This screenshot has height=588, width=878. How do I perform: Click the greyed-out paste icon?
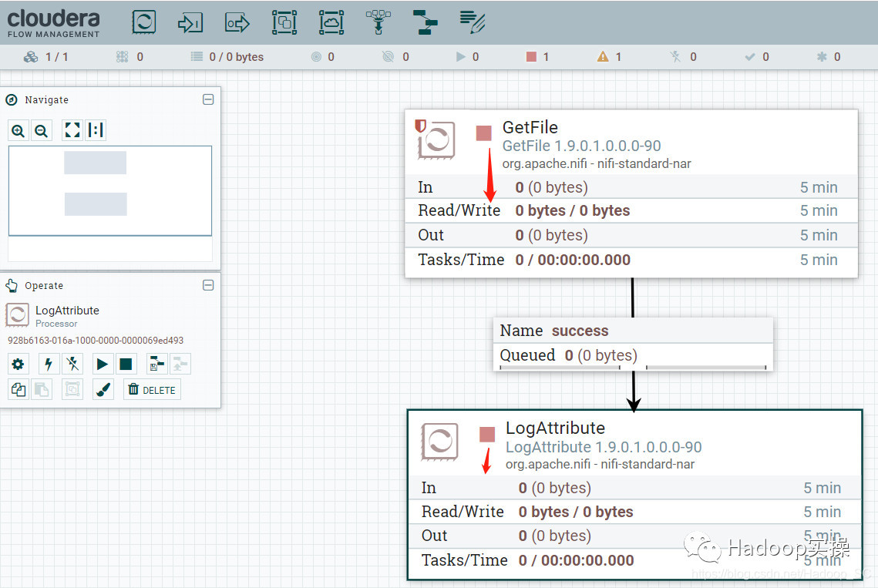click(x=42, y=389)
